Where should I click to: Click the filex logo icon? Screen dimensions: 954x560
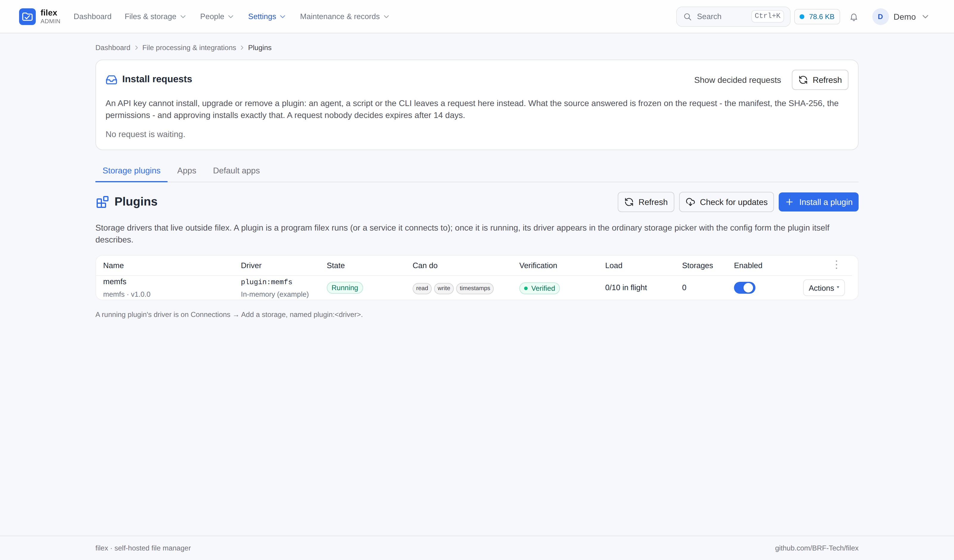click(x=27, y=17)
